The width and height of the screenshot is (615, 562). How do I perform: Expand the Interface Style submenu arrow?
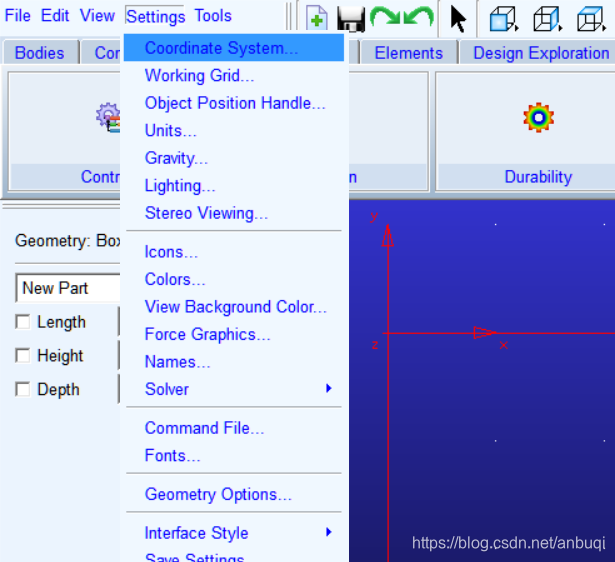click(x=329, y=532)
